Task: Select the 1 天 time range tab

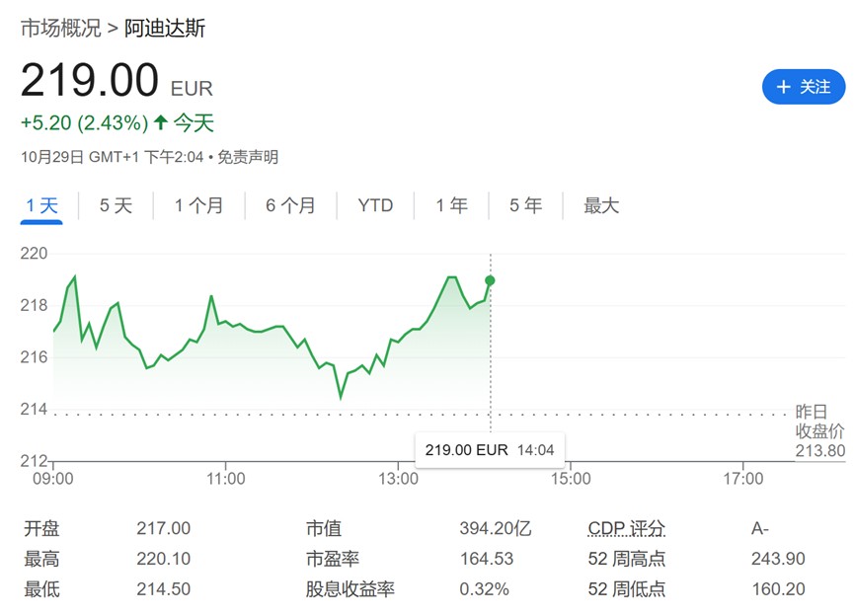Action: coord(42,205)
